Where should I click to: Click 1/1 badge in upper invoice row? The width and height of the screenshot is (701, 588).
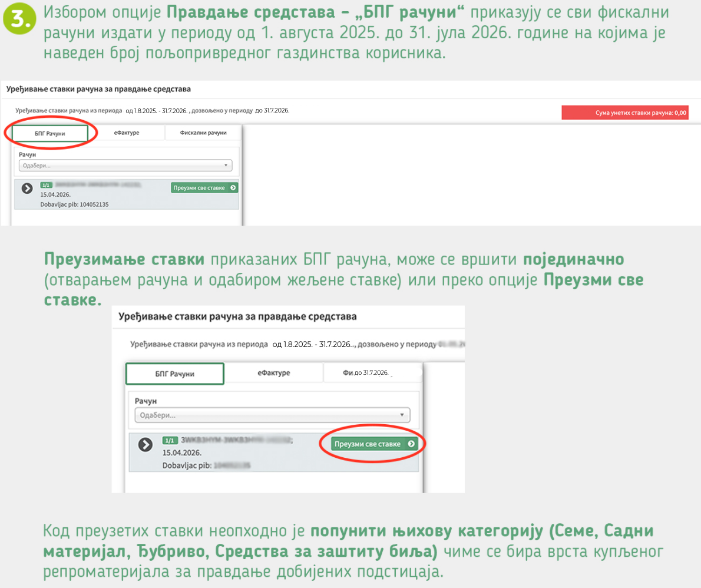click(46, 185)
